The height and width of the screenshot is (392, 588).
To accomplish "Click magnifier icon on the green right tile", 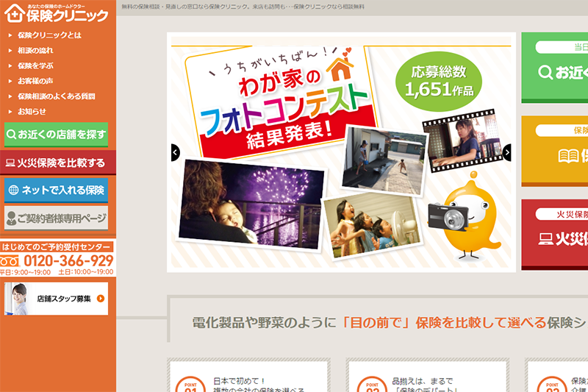I will (545, 72).
